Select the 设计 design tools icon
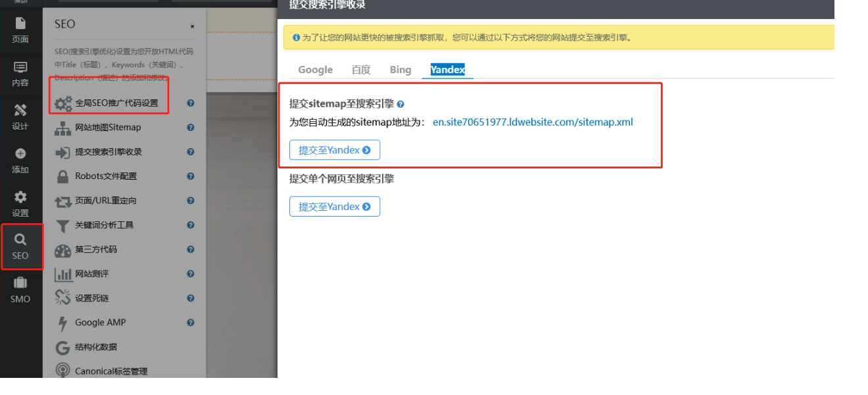This screenshot has height=395, width=868. coord(20,117)
